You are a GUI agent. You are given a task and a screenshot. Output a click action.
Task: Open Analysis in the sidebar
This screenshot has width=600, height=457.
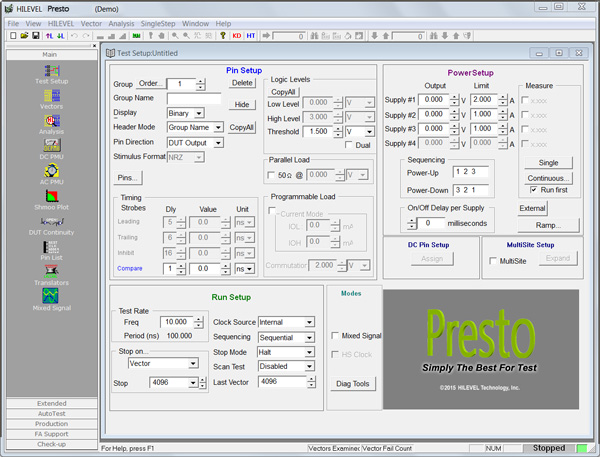click(x=52, y=125)
